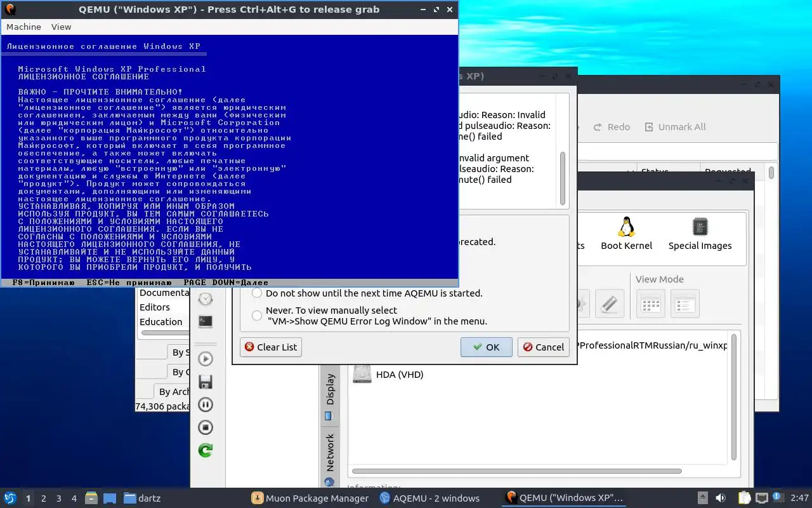Click the device list vertical scrollbar in AQEMU
The height and width of the screenshot is (508, 812).
[734, 397]
